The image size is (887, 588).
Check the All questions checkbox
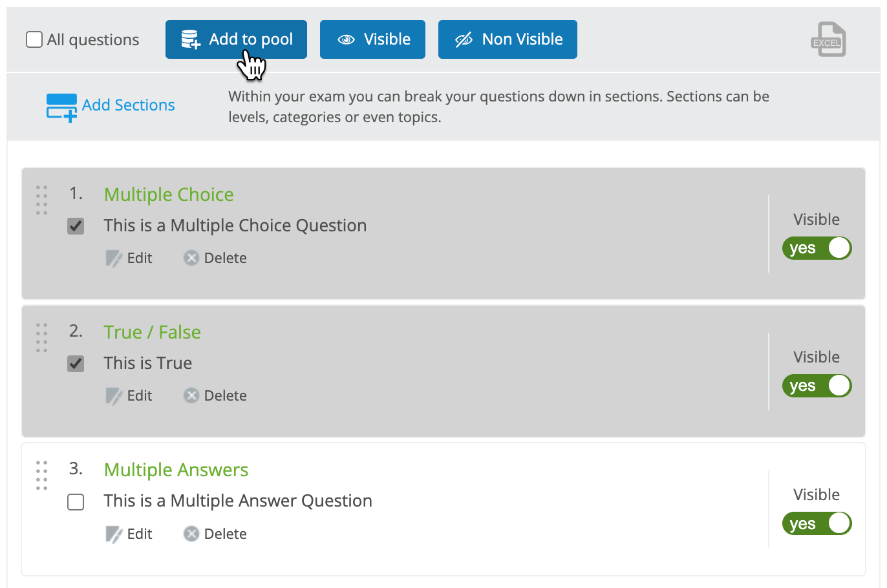(34, 39)
